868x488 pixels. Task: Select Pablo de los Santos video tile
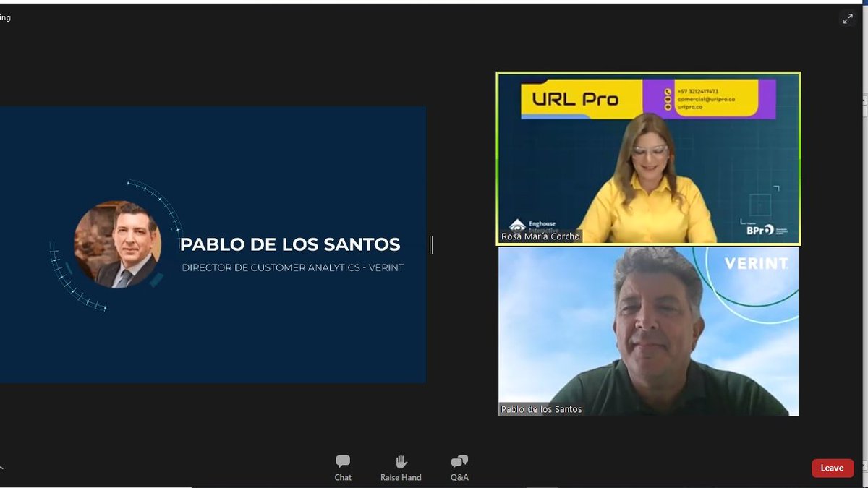(x=649, y=332)
